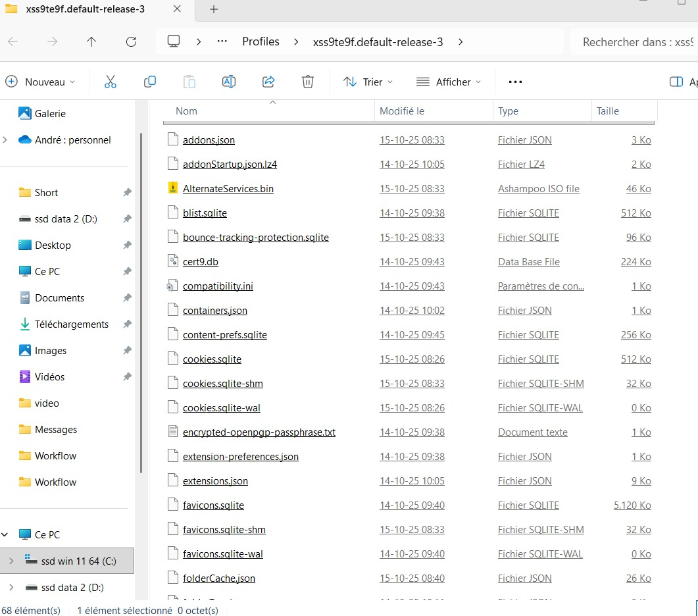Click the Profiles breadcrumb segment

(x=261, y=41)
